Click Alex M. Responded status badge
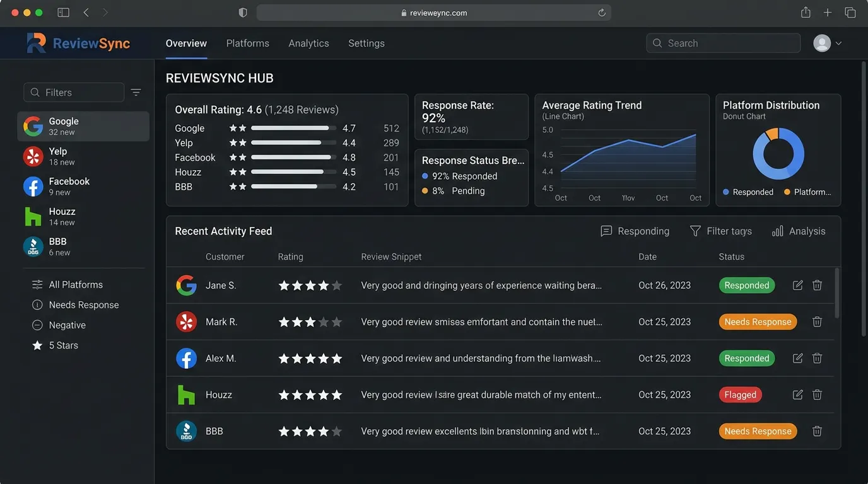Screen dimensions: 868x484 click(x=747, y=359)
